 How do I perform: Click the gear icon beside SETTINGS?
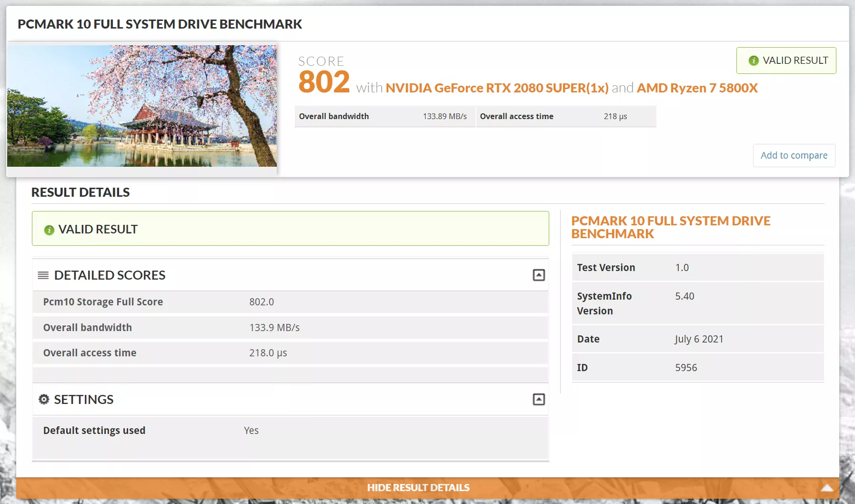tap(44, 399)
